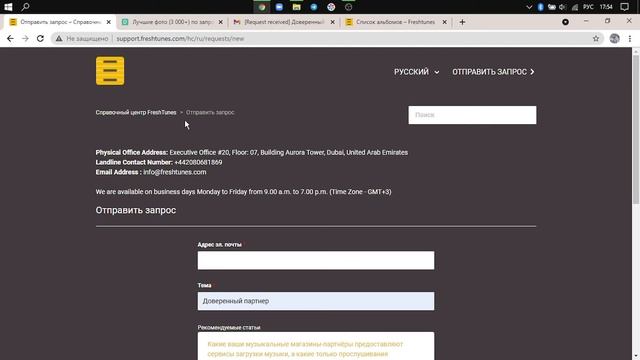The width and height of the screenshot is (640, 360).
Task: Click scrollbar up arrow
Action: coord(636,51)
